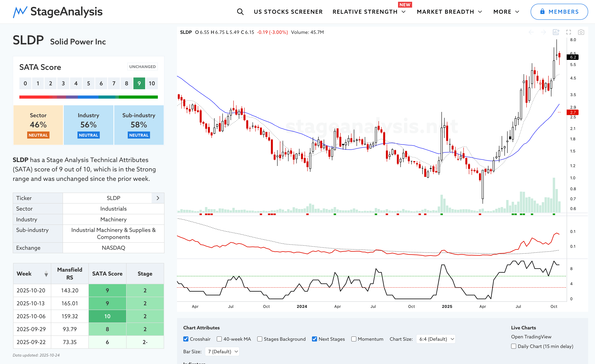Click the chart snapshot camera icon
Image resolution: width=595 pixels, height=364 pixels.
581,32
